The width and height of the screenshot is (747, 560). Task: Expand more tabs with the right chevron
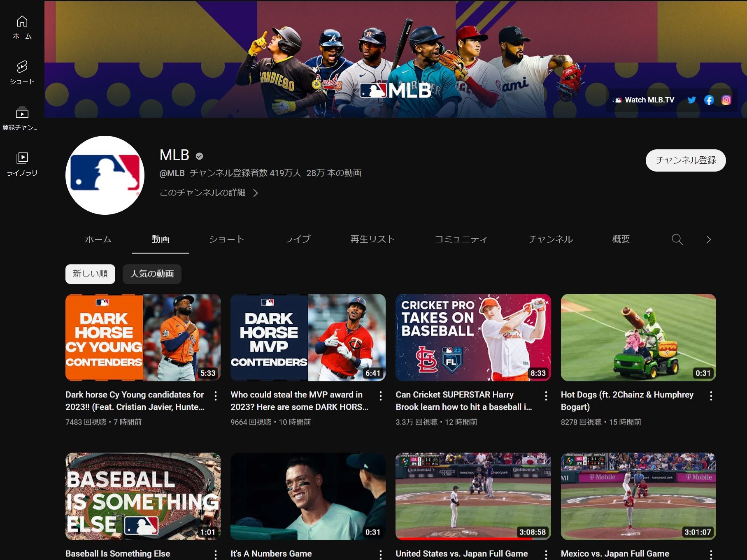tap(708, 239)
